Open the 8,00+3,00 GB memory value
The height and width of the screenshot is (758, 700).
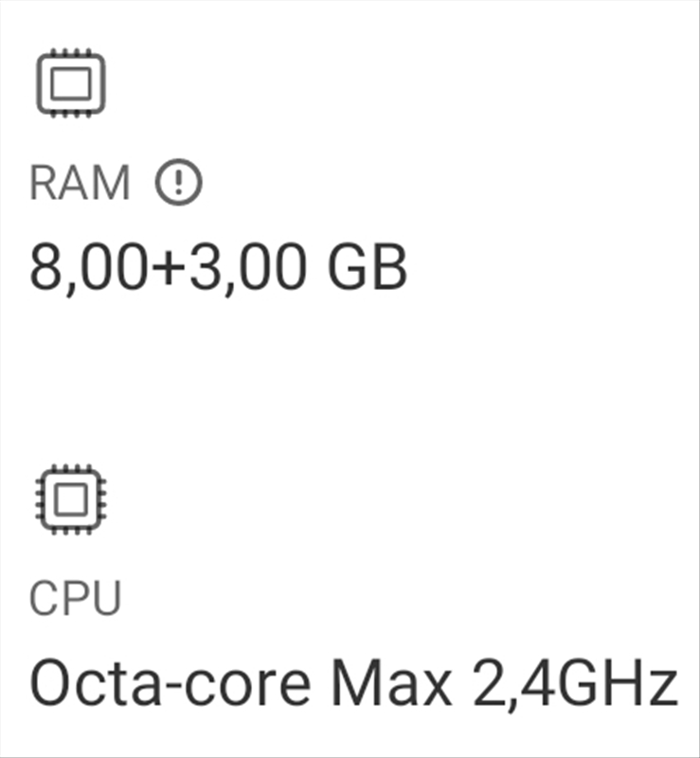[x=219, y=268]
